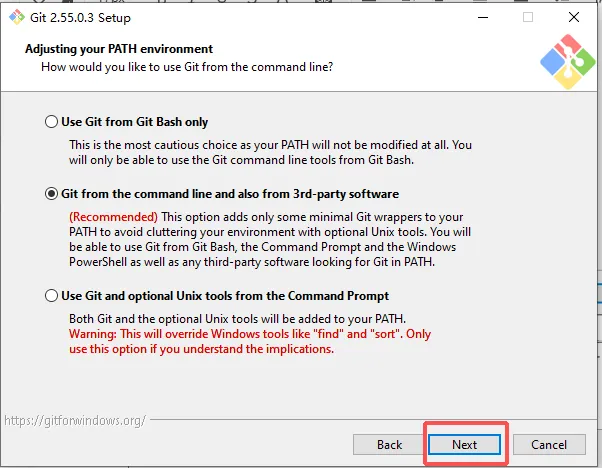Close the Git Setup window

[574, 17]
